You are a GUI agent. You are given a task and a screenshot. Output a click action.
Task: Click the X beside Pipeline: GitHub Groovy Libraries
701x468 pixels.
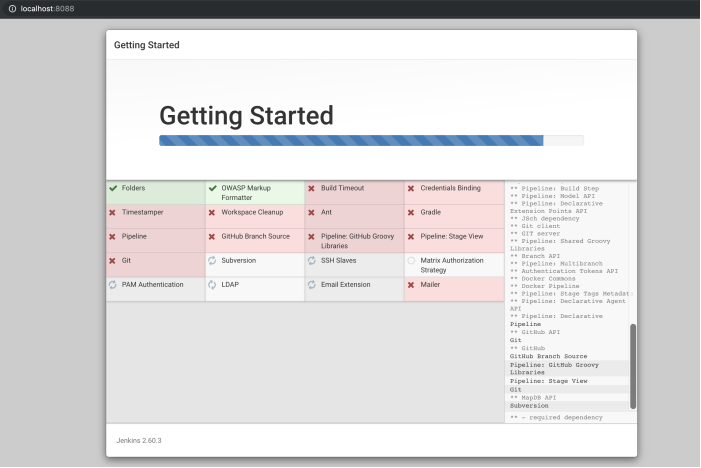pyautogui.click(x=312, y=237)
